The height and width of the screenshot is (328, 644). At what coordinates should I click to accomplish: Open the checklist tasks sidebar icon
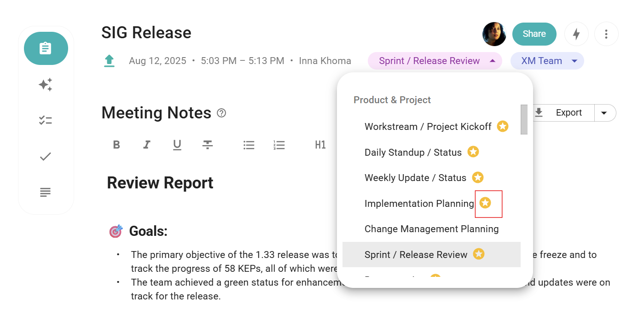point(46,120)
